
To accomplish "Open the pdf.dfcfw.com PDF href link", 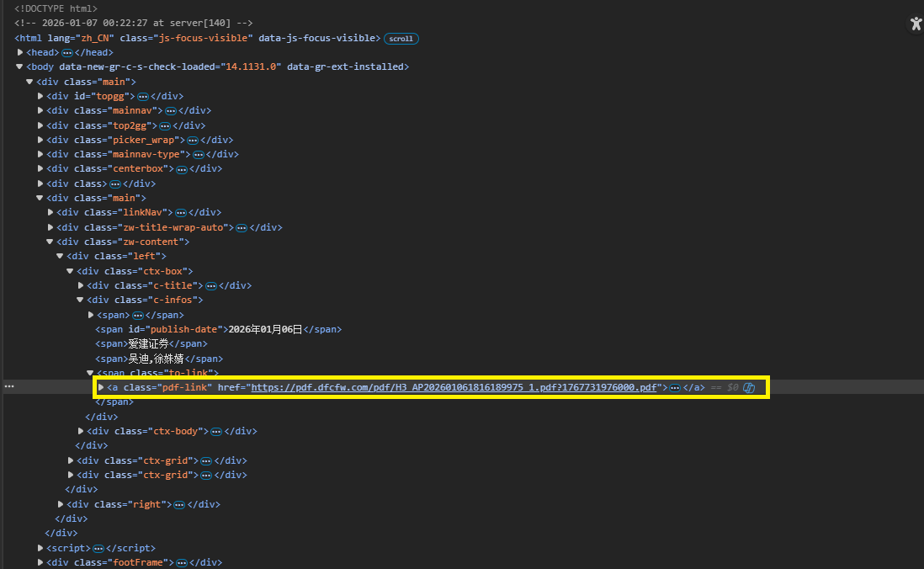I will coord(454,388).
